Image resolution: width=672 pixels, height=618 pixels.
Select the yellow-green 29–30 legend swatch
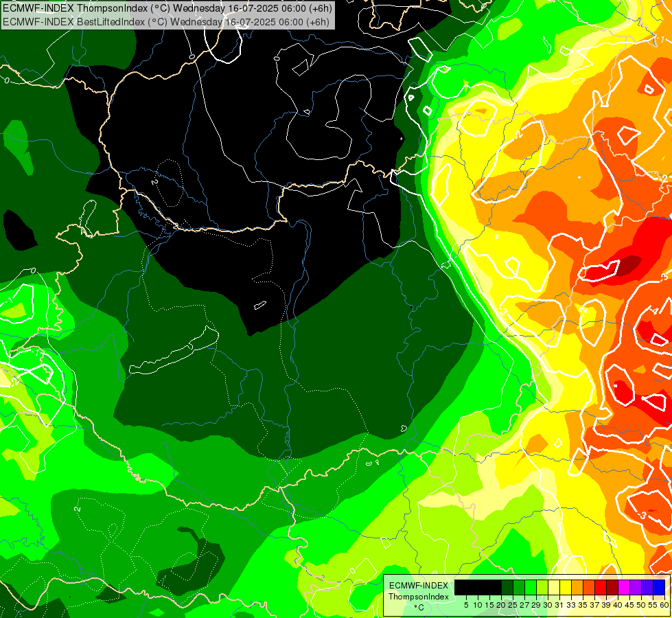point(542,587)
